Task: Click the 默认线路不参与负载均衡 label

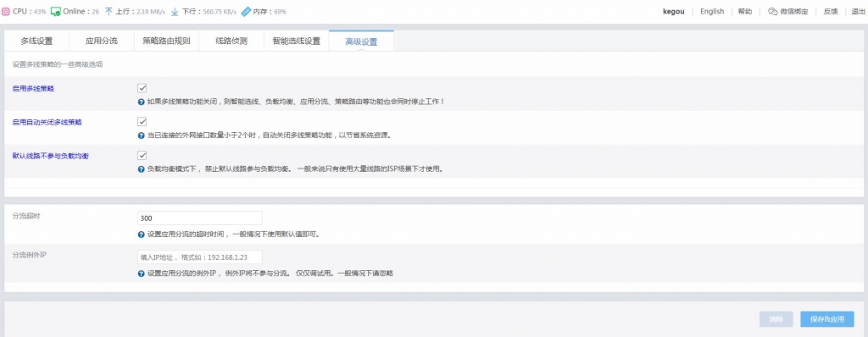Action: coord(50,156)
